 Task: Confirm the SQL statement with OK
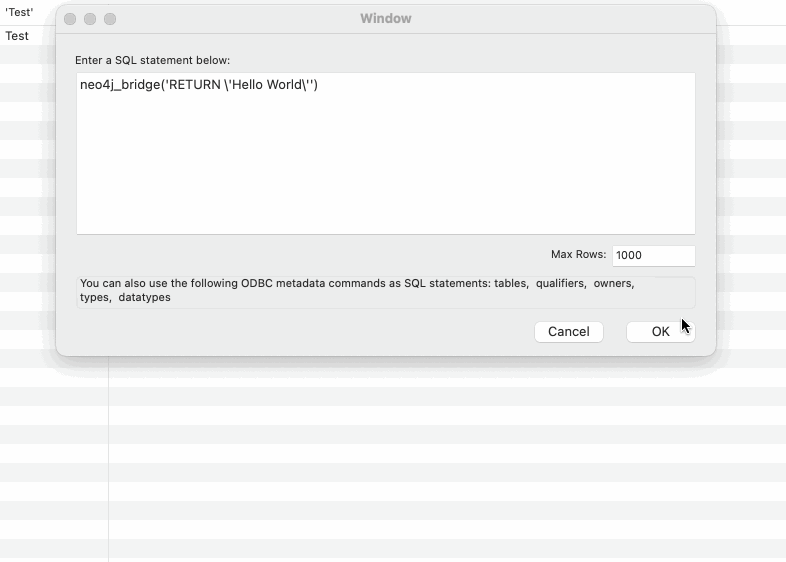(x=660, y=332)
